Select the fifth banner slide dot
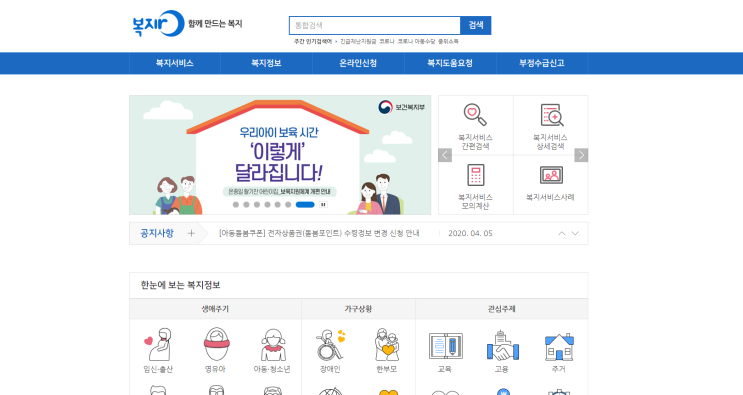 (278, 205)
